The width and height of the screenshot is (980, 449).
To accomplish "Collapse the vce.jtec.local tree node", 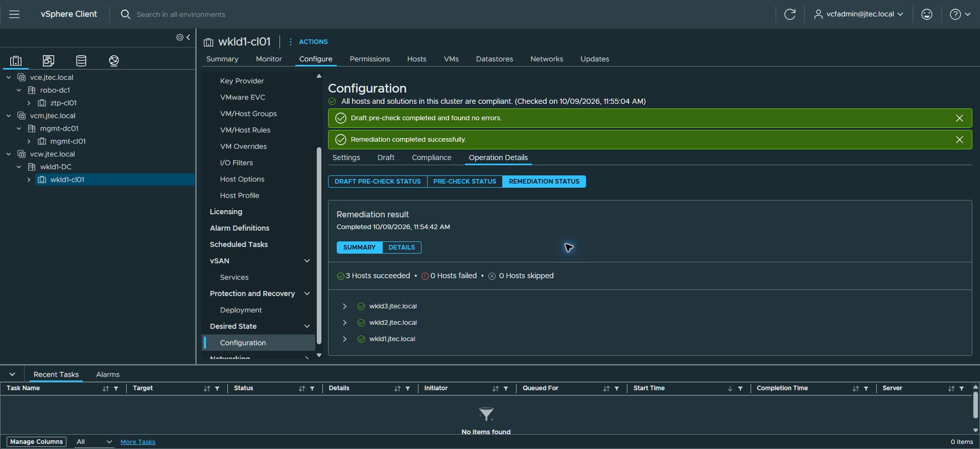I will (9, 78).
